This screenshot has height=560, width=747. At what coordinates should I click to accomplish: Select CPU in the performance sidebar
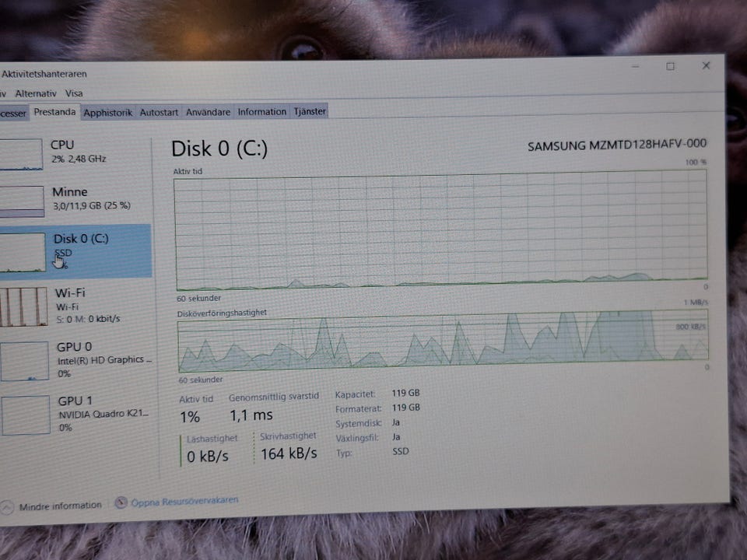click(75, 153)
